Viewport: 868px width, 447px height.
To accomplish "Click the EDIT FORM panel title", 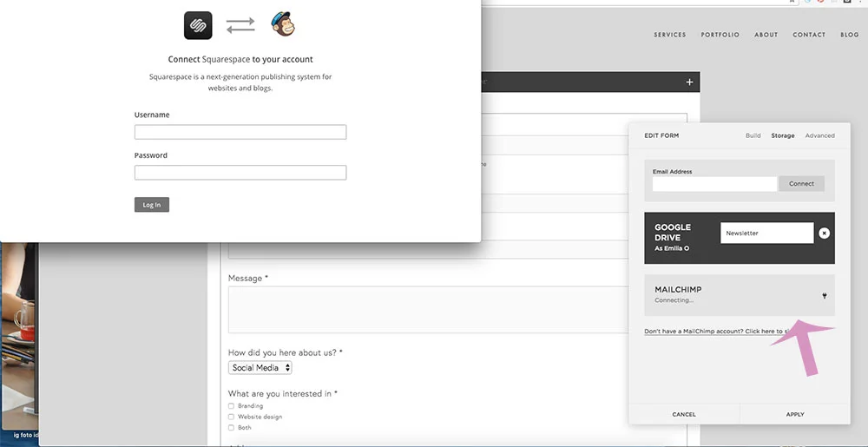I will click(x=661, y=135).
